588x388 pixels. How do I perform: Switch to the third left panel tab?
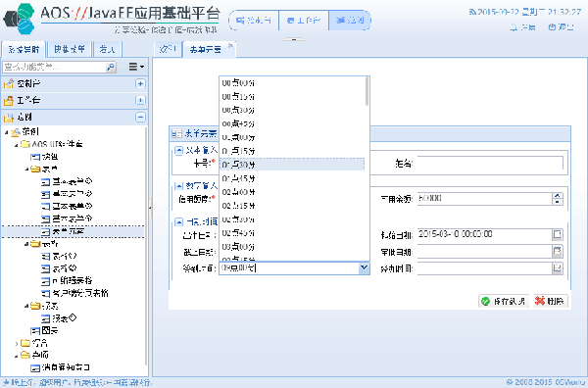coord(107,49)
